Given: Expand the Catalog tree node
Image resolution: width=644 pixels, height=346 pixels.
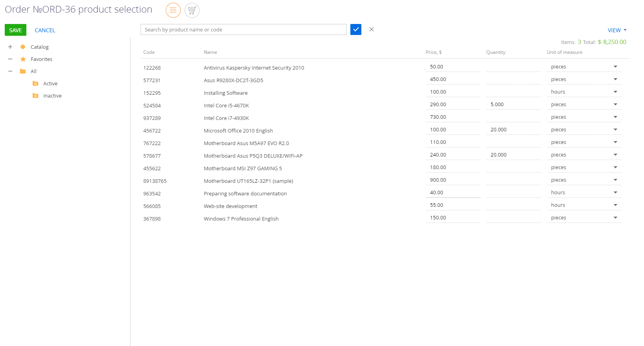Looking at the screenshot, I should 10,47.
